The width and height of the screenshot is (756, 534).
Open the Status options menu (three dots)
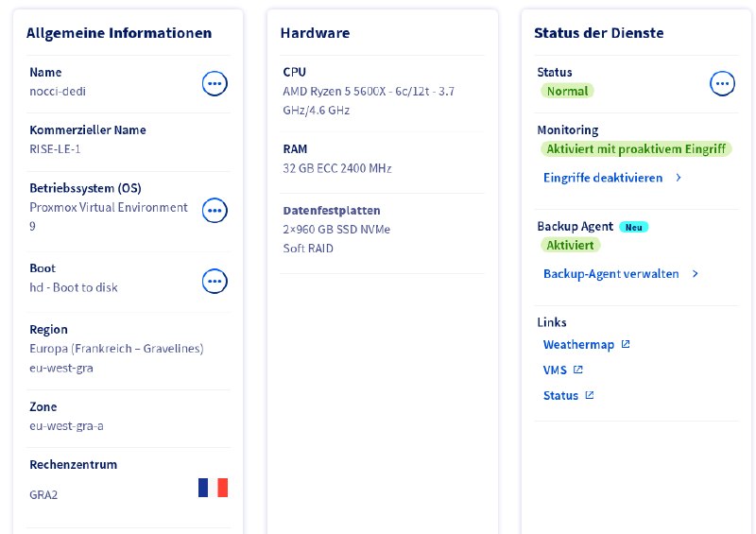pyautogui.click(x=722, y=83)
